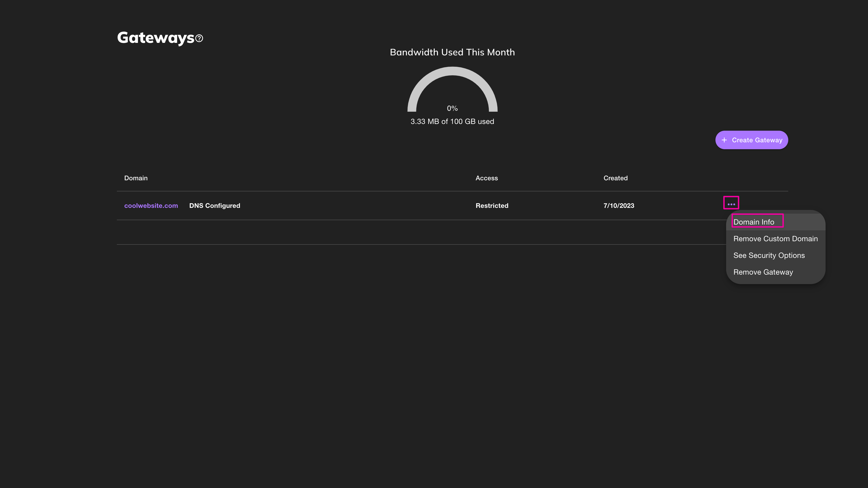Click the Access column header
Image resolution: width=868 pixels, height=488 pixels.
(487, 178)
